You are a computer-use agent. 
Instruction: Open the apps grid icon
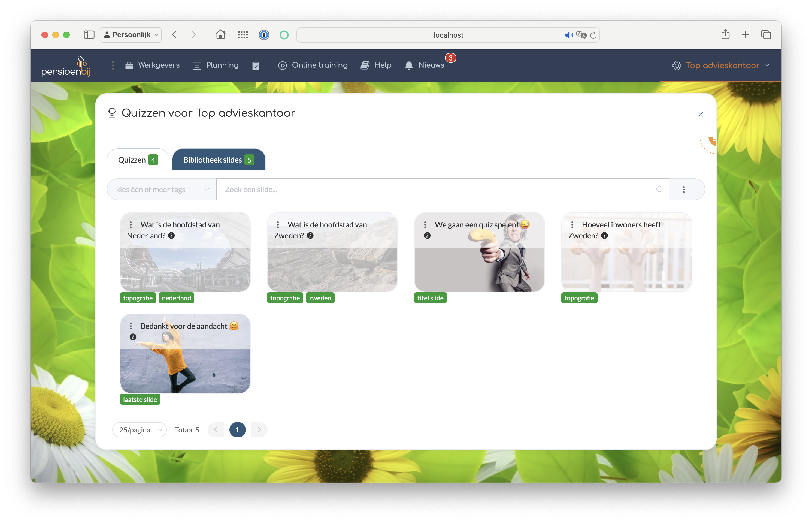tap(243, 35)
